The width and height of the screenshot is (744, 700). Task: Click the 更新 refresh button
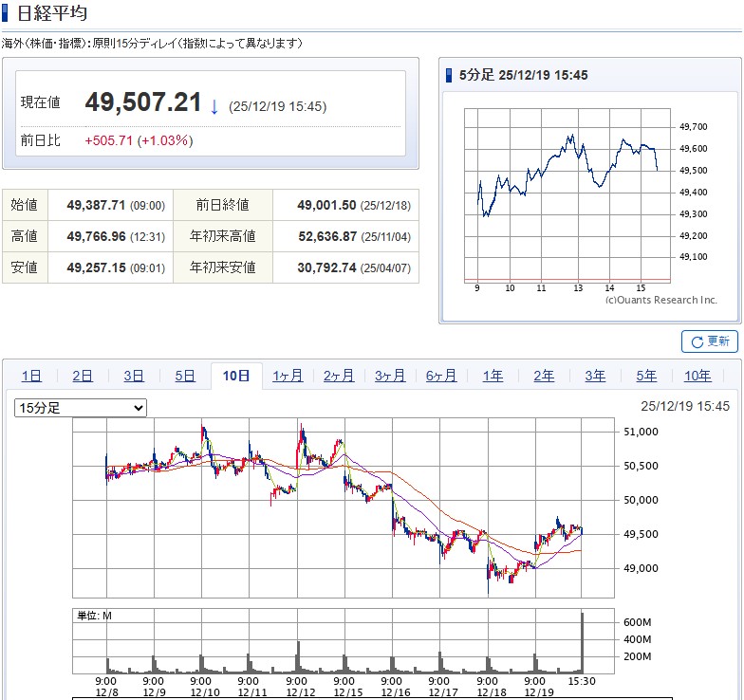[x=710, y=341]
